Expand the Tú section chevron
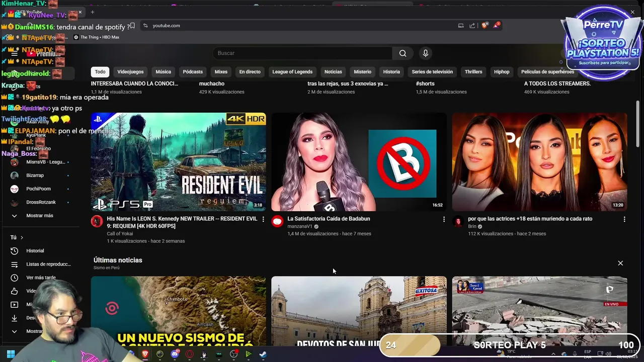 tap(22, 237)
